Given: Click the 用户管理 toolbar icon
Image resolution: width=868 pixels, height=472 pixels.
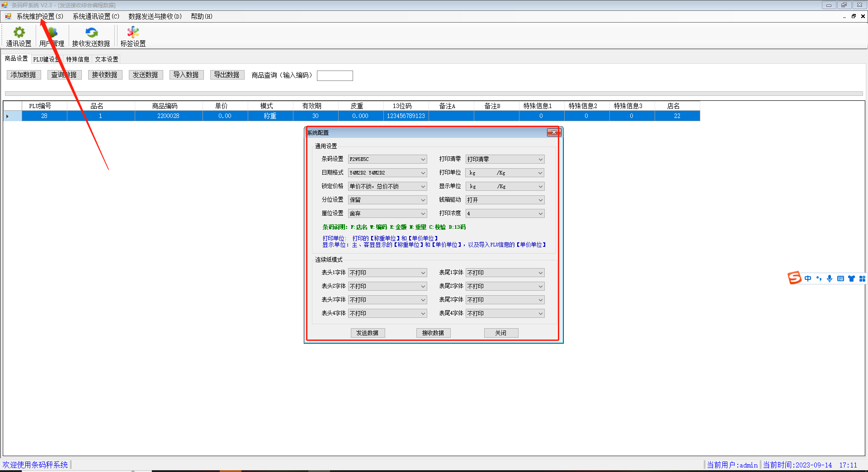Looking at the screenshot, I should [x=52, y=33].
